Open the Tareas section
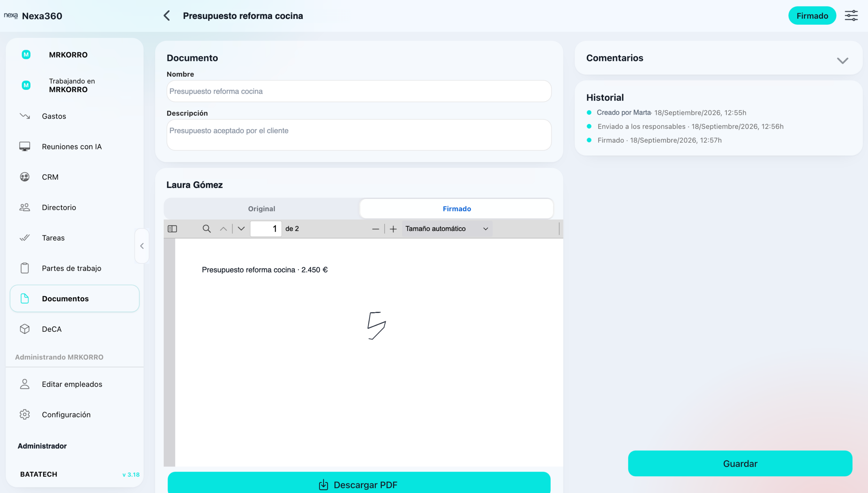The height and width of the screenshot is (493, 868). pyautogui.click(x=75, y=238)
